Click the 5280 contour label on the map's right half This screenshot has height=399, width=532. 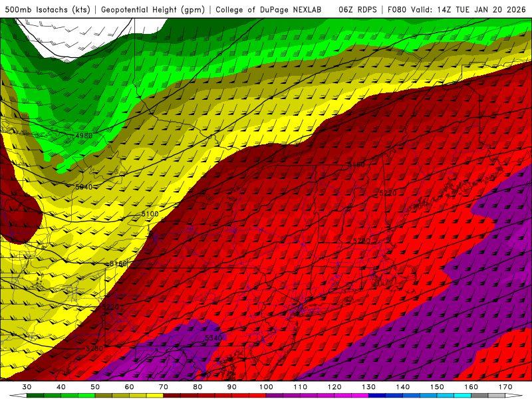click(x=362, y=241)
